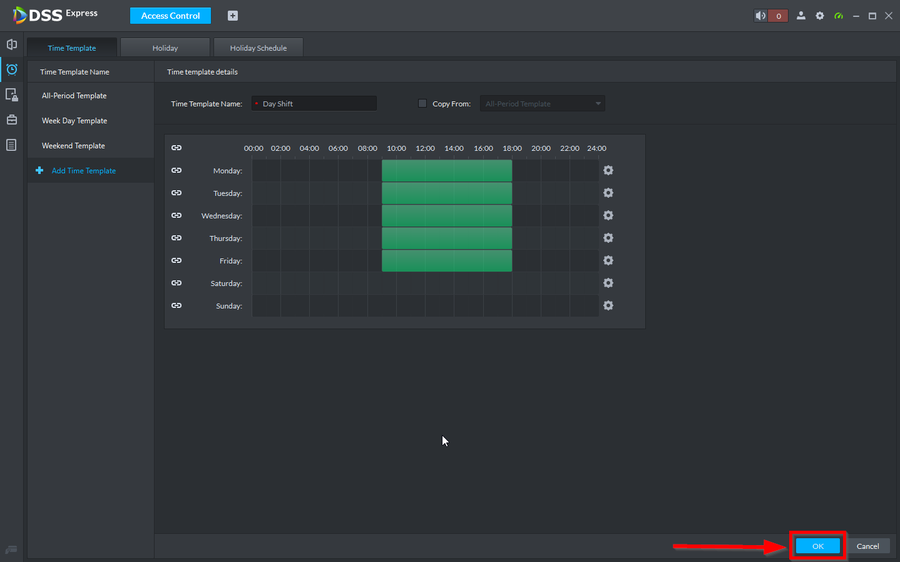This screenshot has width=900, height=562.
Task: Switch to the Holiday tab
Action: (x=165, y=48)
